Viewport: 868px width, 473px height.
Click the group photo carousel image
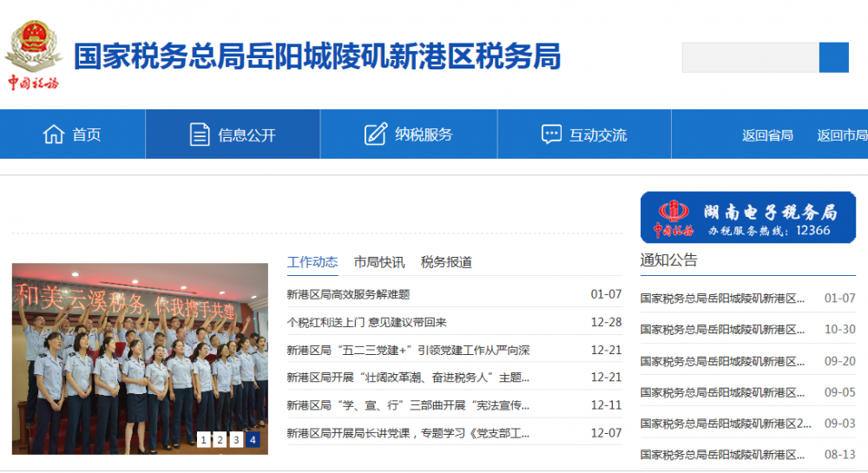coord(140,358)
